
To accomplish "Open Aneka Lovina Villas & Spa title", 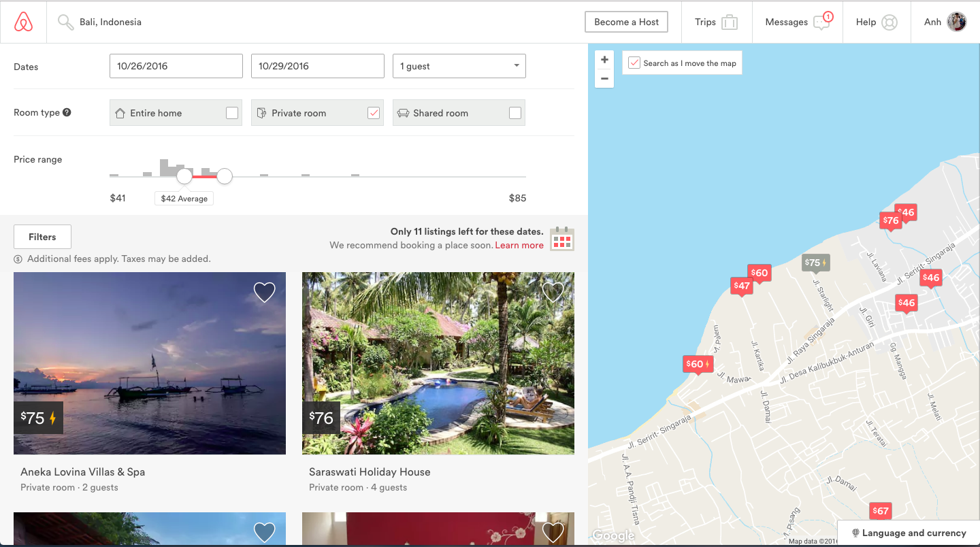I will [x=82, y=471].
